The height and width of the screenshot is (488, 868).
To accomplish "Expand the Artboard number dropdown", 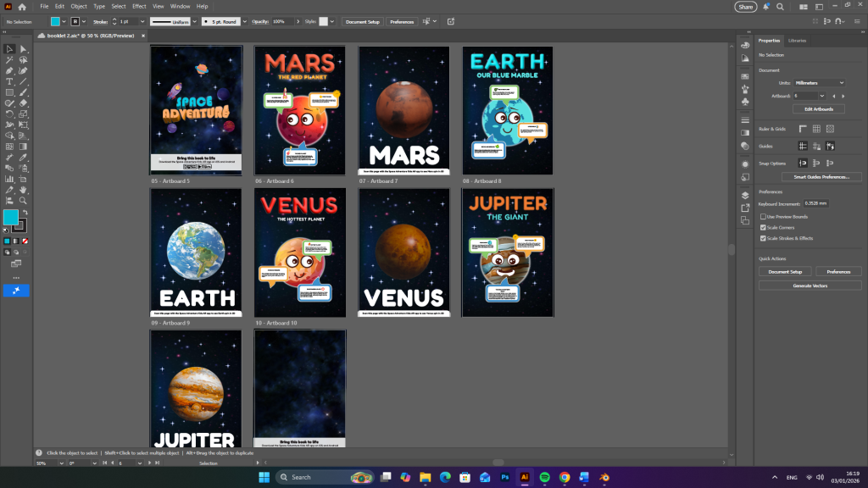I will point(821,96).
